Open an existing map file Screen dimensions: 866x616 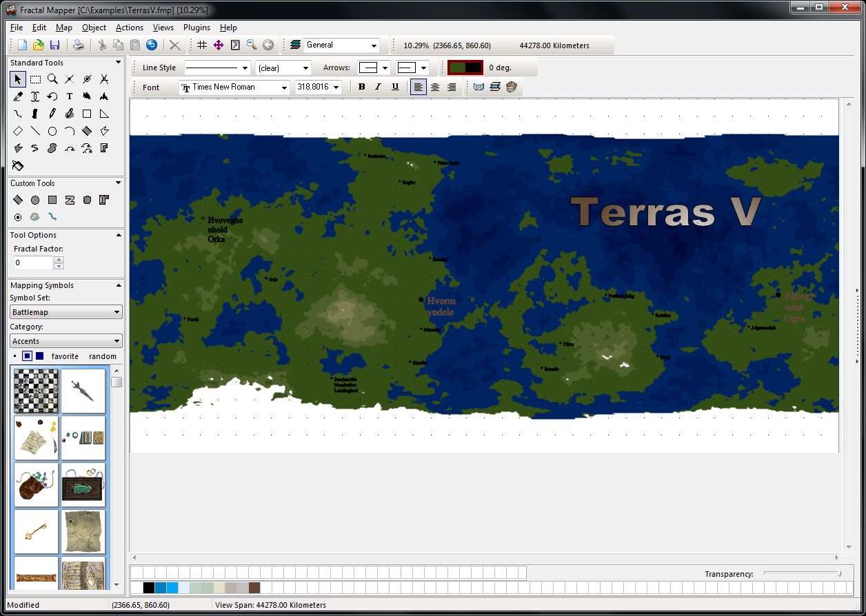[x=39, y=45]
